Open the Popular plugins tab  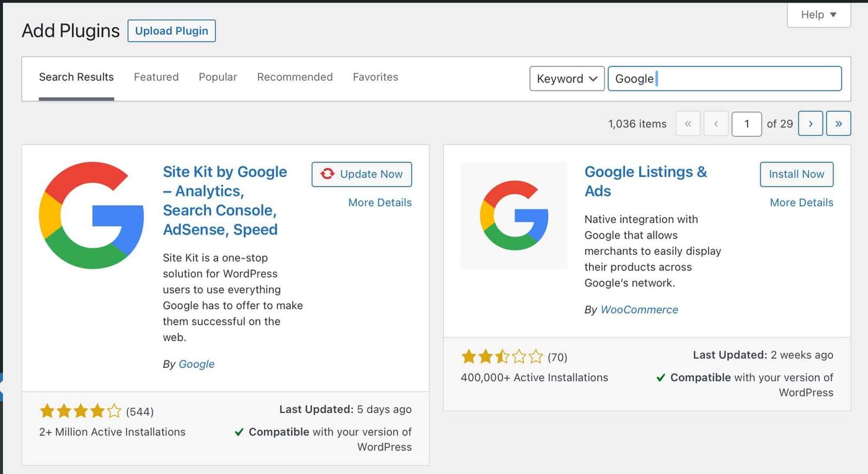tap(218, 77)
